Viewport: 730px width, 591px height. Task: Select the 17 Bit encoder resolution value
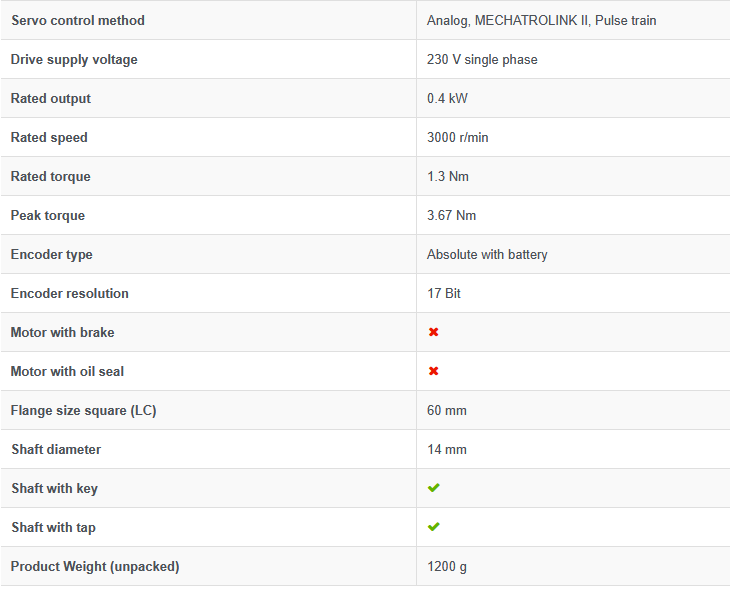(444, 293)
